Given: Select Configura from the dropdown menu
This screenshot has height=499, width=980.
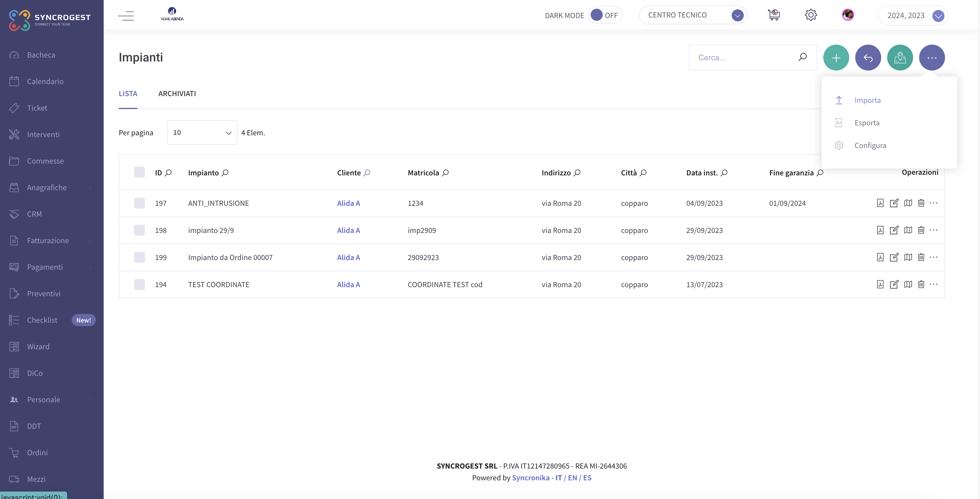Looking at the screenshot, I should (x=870, y=145).
